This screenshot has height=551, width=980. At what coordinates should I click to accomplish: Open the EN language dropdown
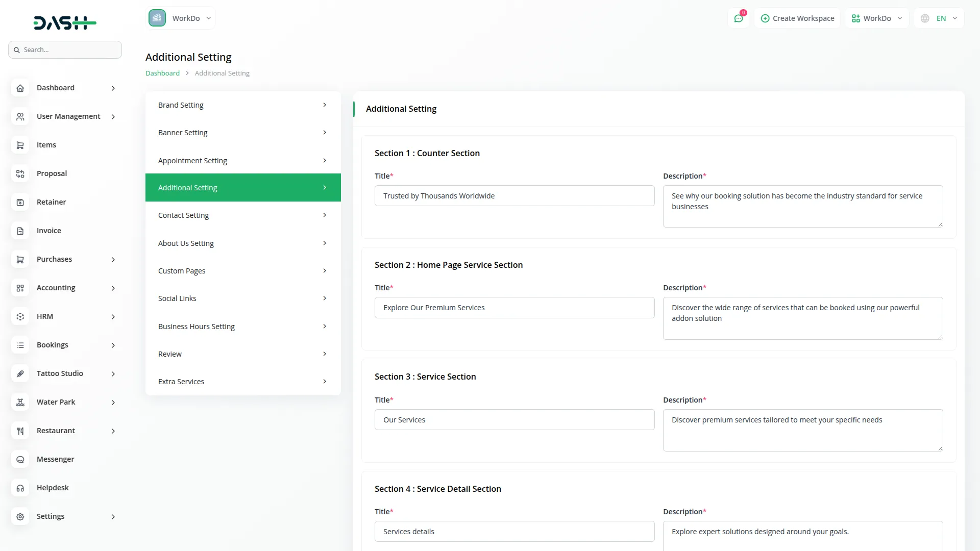tap(940, 18)
